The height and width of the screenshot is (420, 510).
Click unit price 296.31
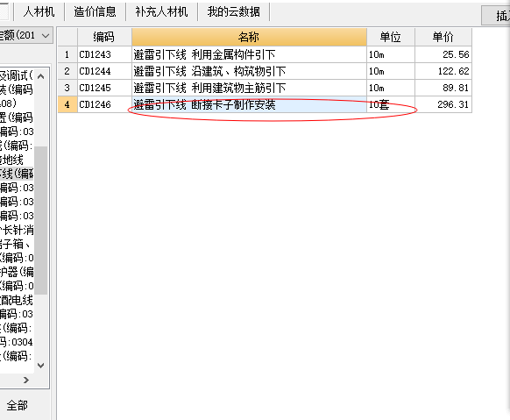coord(443,104)
